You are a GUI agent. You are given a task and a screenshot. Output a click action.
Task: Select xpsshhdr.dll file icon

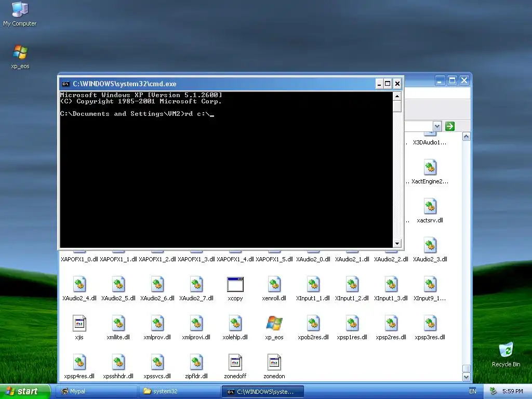pyautogui.click(x=118, y=362)
